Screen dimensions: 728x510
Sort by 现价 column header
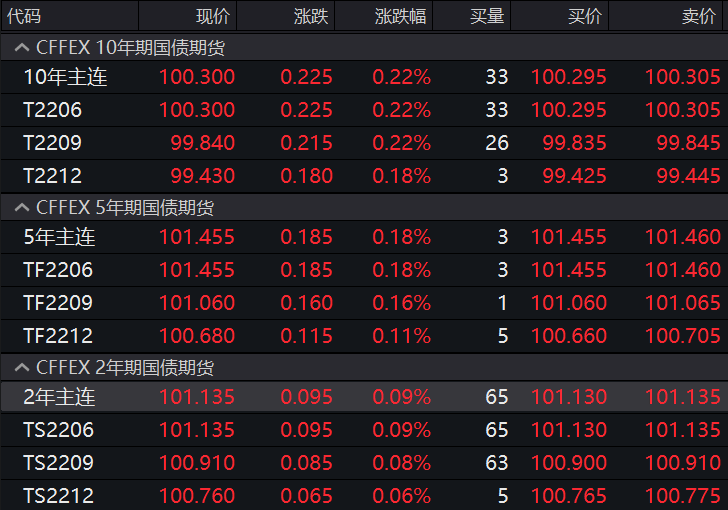212,16
